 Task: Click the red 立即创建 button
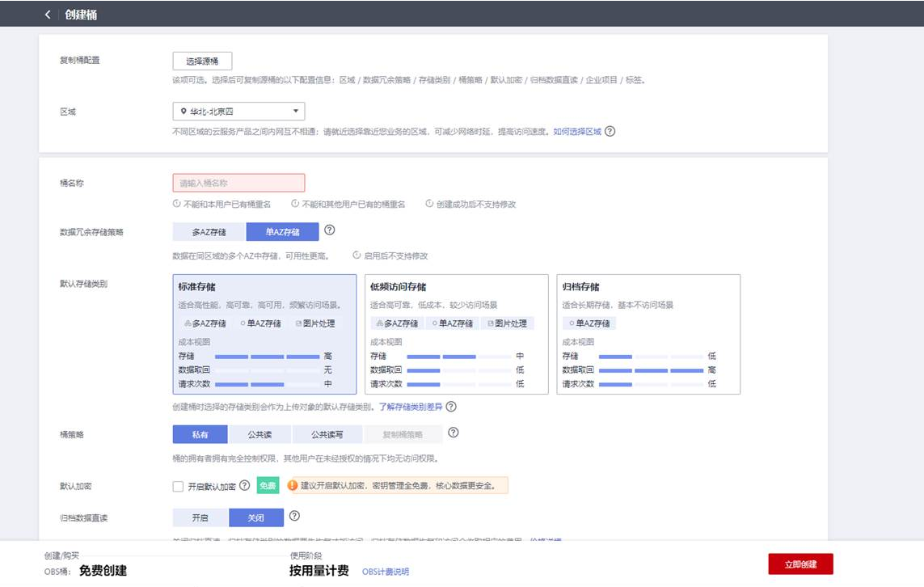tap(800, 564)
